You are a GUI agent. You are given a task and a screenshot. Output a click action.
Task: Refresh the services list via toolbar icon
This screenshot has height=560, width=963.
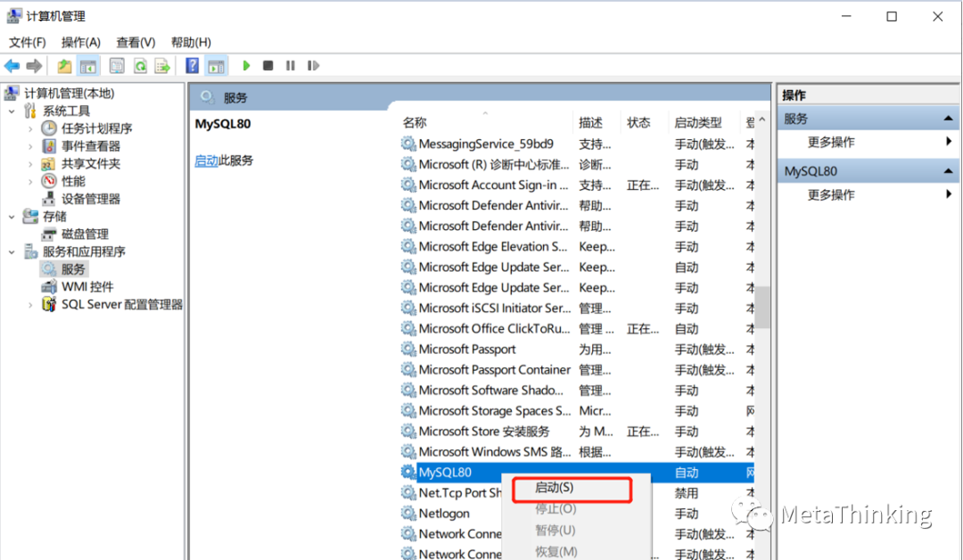[x=140, y=66]
